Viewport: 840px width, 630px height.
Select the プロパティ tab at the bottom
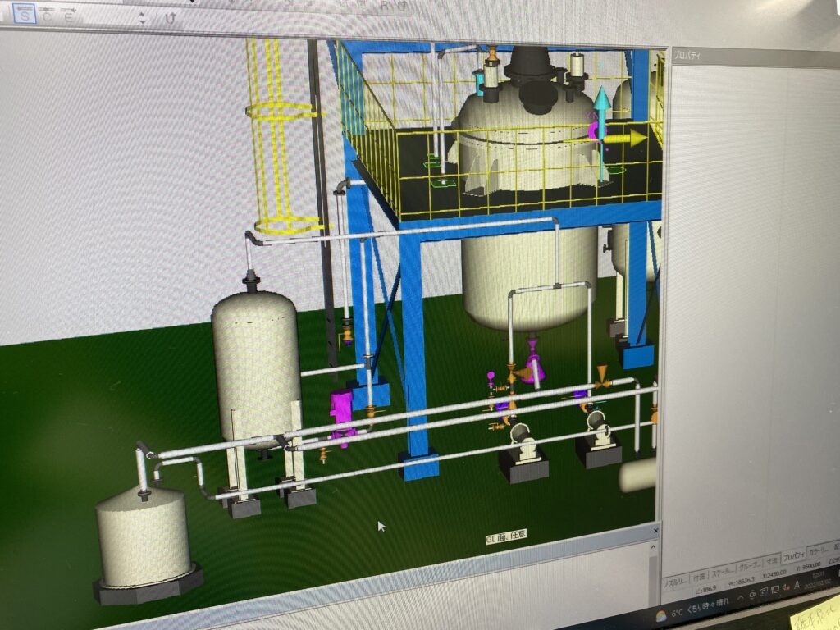point(793,557)
